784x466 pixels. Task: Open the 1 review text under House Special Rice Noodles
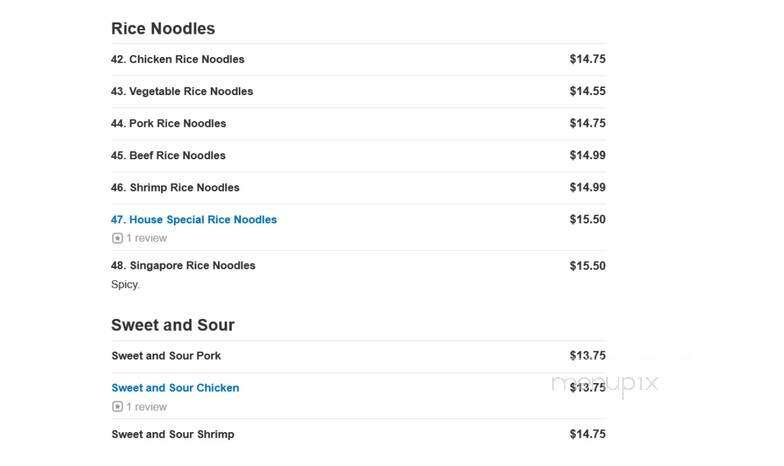pyautogui.click(x=146, y=238)
